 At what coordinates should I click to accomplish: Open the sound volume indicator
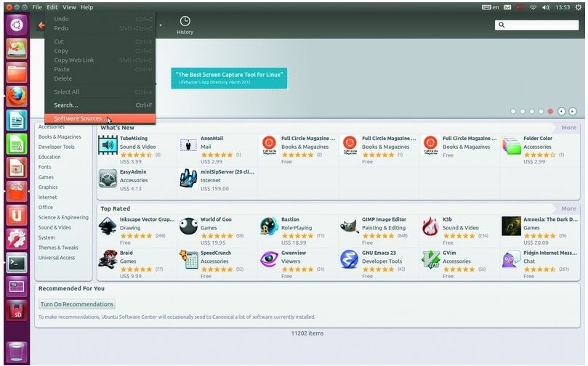point(546,7)
